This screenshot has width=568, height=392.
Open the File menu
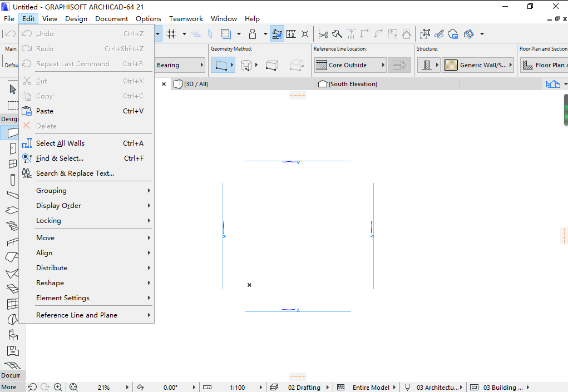pyautogui.click(x=9, y=19)
